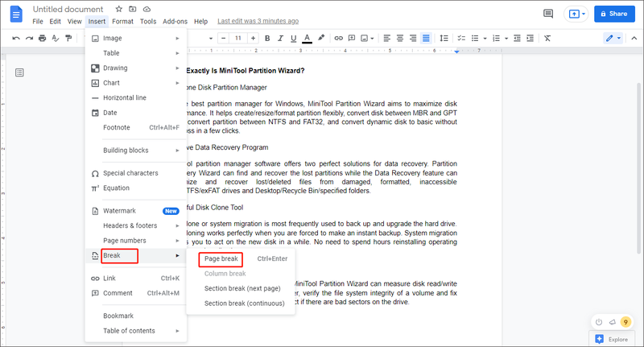Click the Print icon in toolbar
This screenshot has height=347, width=644.
43,38
